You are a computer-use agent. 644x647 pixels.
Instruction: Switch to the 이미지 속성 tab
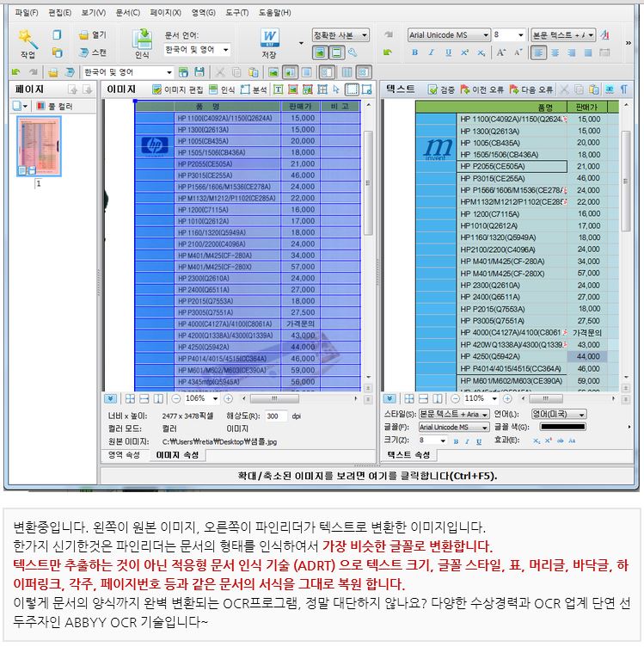[x=177, y=455]
